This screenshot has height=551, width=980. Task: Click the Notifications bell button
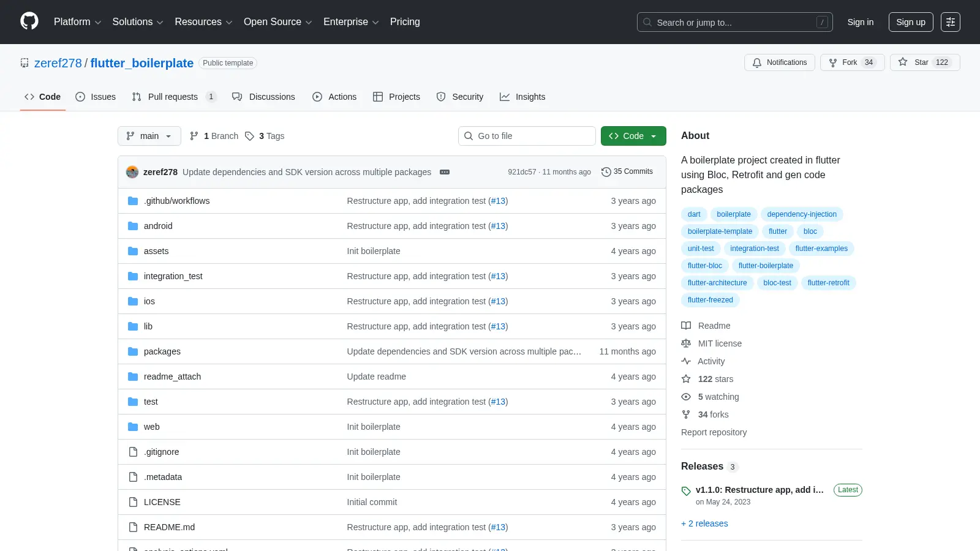780,62
